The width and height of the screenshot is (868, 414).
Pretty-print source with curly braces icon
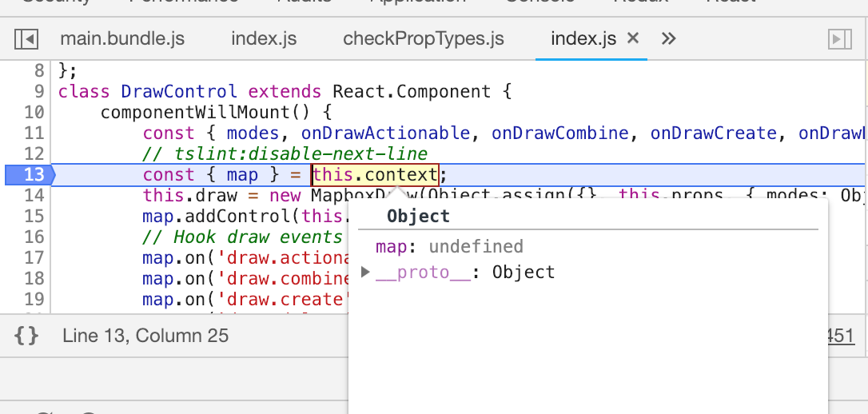26,336
